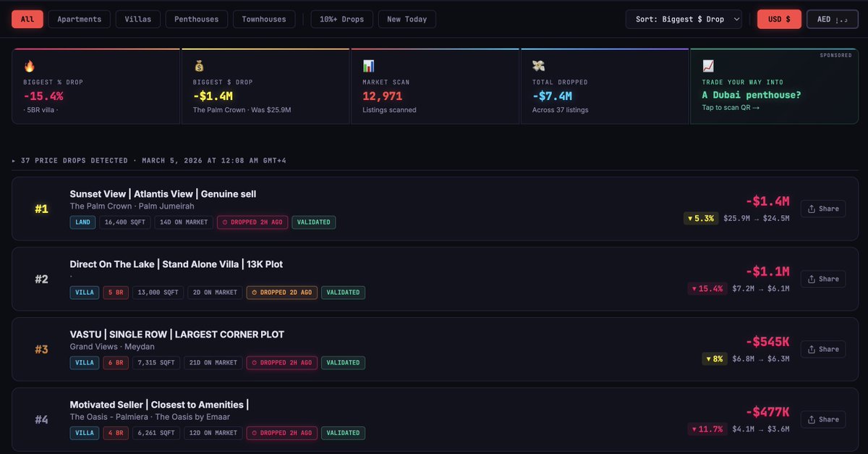Viewport: 868px width, 454px height.
Task: Click the chart icon on the sponsored card
Action: [x=708, y=66]
